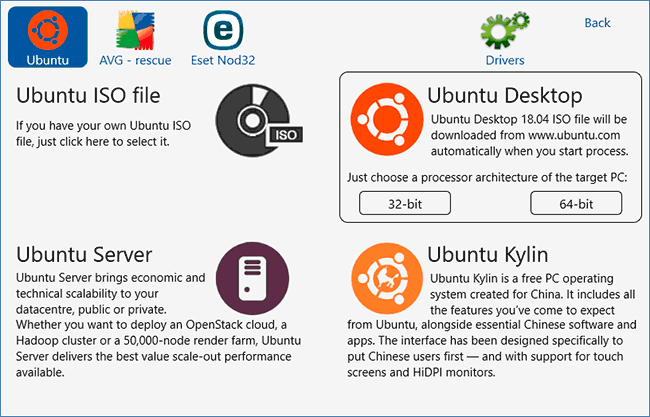Click the Ubuntu Desktop orange logo
Image resolution: width=650 pixels, height=417 pixels.
[387, 119]
